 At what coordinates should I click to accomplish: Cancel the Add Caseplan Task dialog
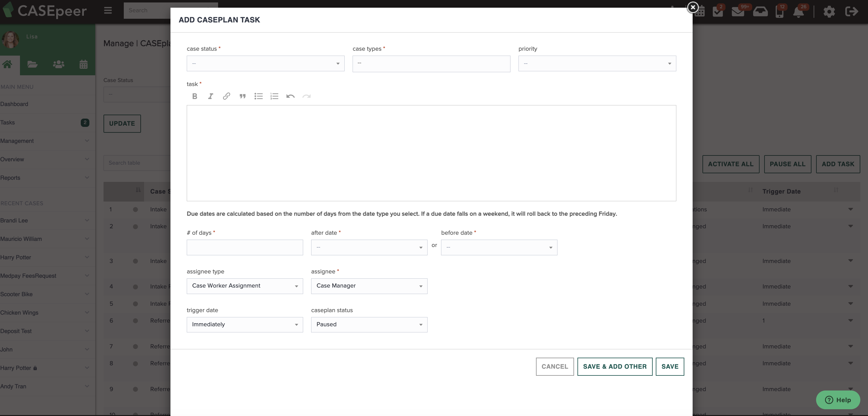555,367
